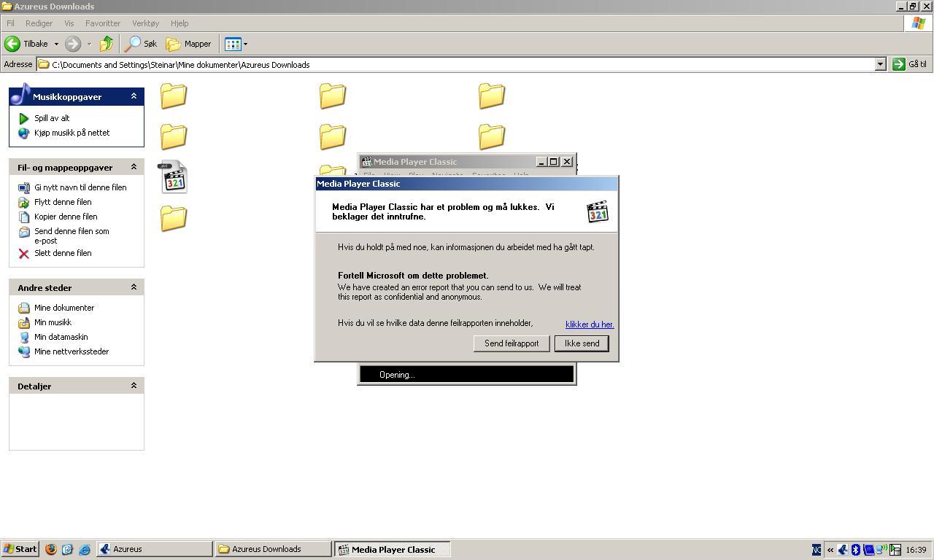Open the Favoritter menu
Image resolution: width=934 pixels, height=560 pixels.
[x=102, y=23]
